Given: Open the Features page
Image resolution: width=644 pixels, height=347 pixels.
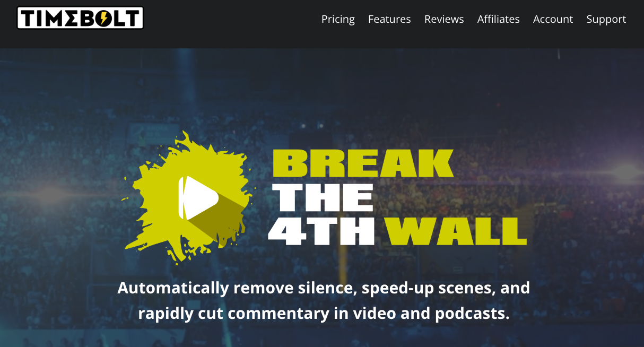Looking at the screenshot, I should [x=389, y=19].
